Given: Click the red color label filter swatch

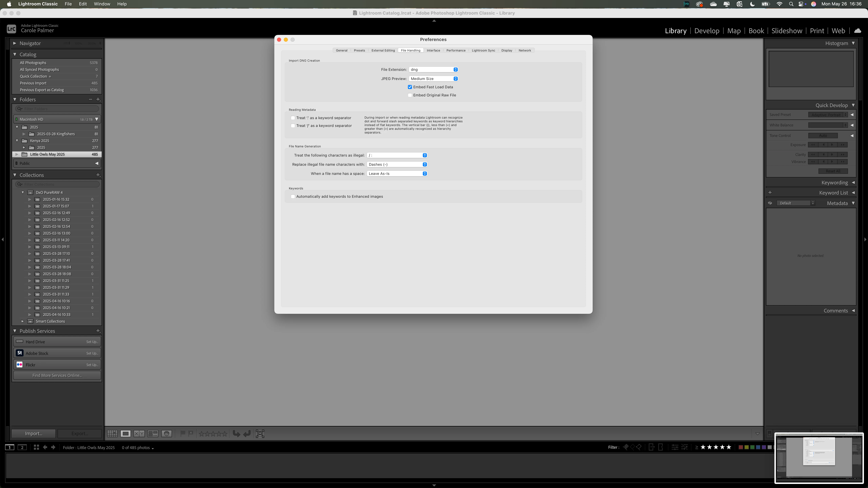Looking at the screenshot, I should tap(741, 447).
